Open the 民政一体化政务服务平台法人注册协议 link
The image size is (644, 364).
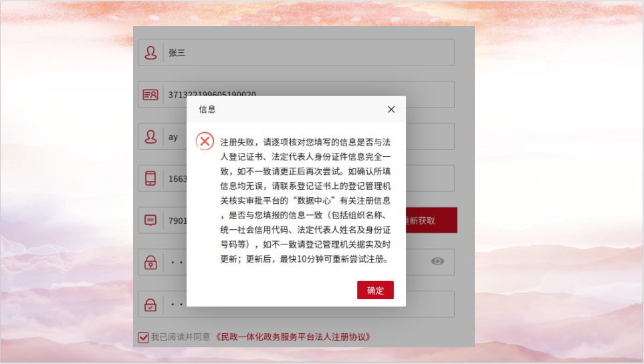[293, 337]
